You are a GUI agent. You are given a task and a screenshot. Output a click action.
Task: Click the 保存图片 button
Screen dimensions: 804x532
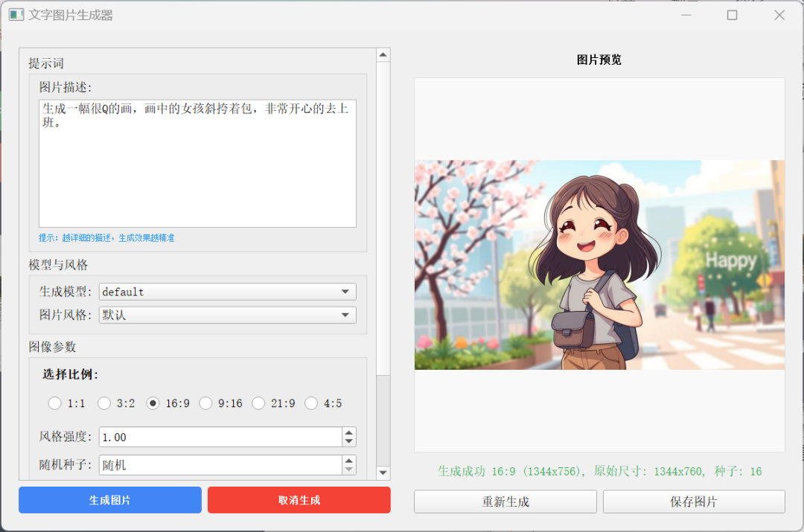coord(692,501)
